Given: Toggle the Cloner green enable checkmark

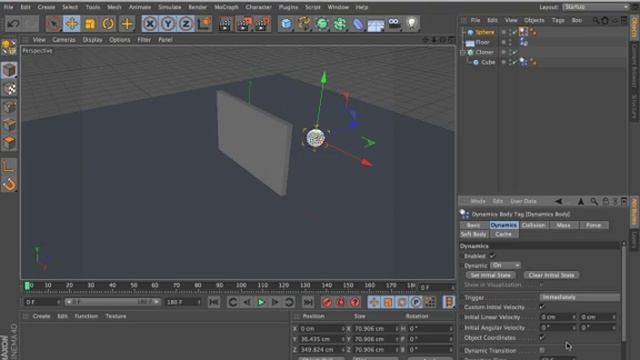Looking at the screenshot, I should tap(514, 52).
